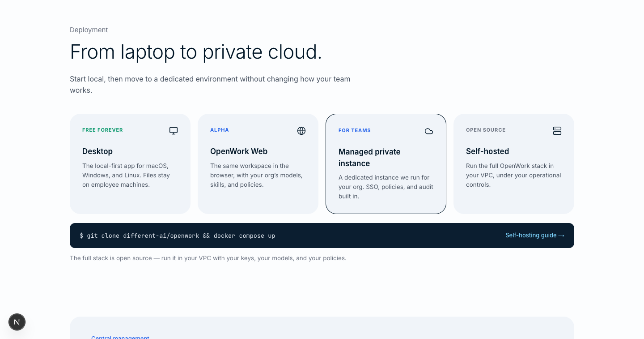Click 'The full stack is open source' caption
The height and width of the screenshot is (339, 644).
[208, 258]
